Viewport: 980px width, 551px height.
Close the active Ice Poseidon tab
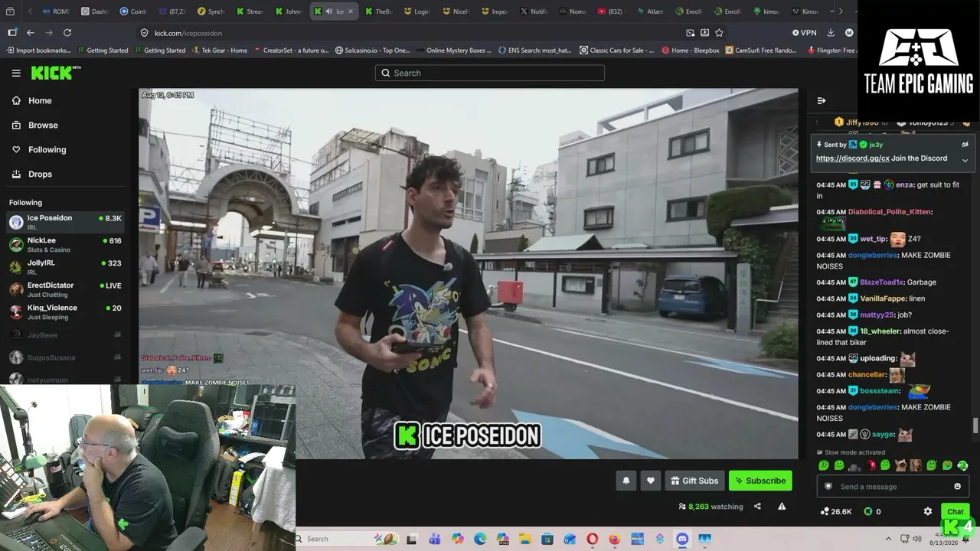(x=351, y=11)
